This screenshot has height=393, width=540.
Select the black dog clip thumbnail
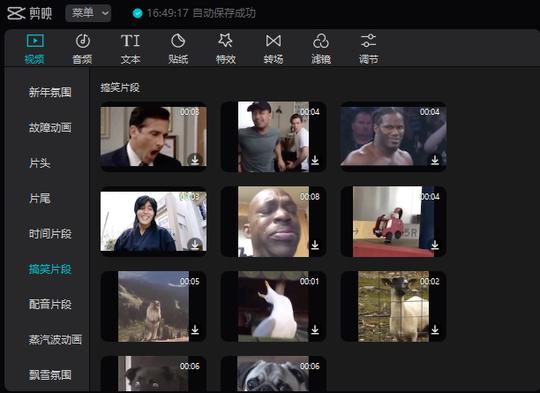(x=154, y=374)
